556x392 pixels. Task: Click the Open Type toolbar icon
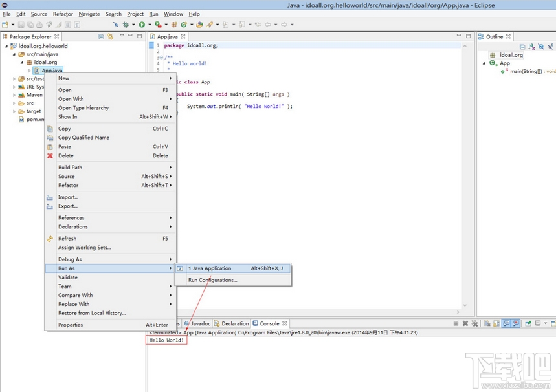[199, 25]
